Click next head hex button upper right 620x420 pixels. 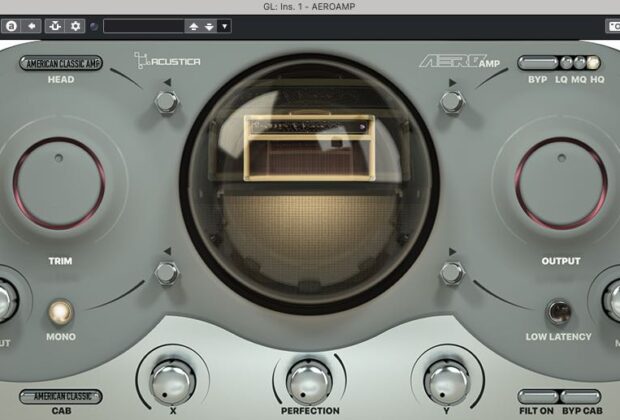(452, 102)
